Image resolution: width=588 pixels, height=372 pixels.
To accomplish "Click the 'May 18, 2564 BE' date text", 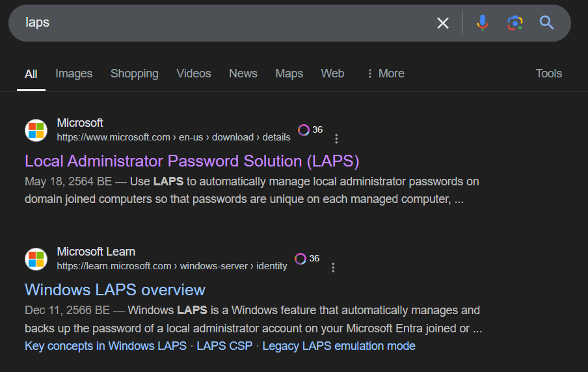I will pyautogui.click(x=68, y=181).
